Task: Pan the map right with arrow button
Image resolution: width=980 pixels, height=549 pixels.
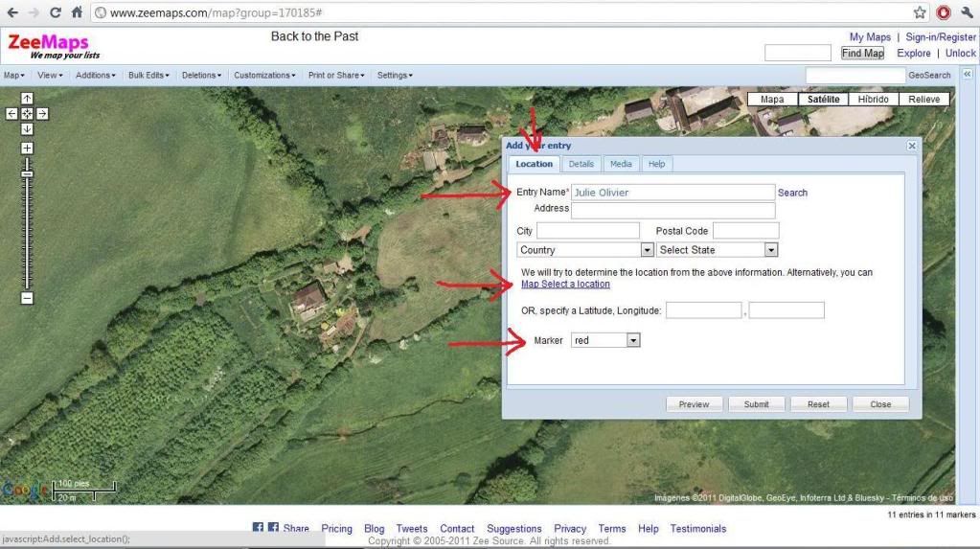Action: pos(41,113)
